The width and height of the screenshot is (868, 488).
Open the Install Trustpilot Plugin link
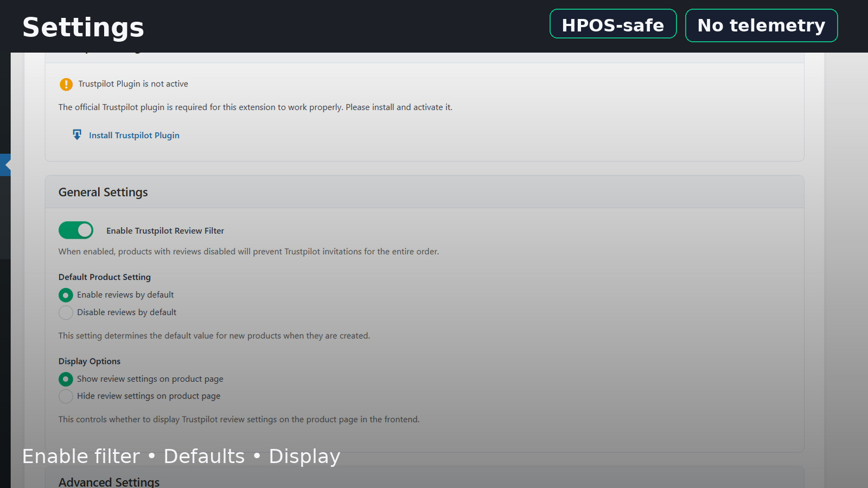pyautogui.click(x=134, y=136)
